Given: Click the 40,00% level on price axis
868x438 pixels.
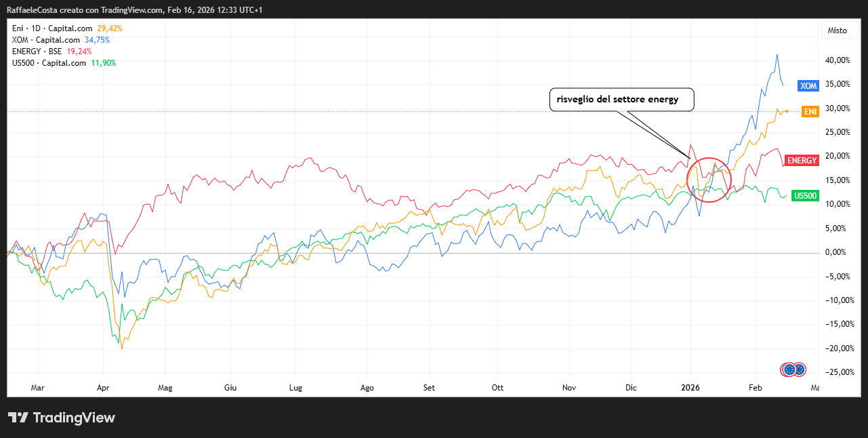Looking at the screenshot, I should pyautogui.click(x=838, y=60).
